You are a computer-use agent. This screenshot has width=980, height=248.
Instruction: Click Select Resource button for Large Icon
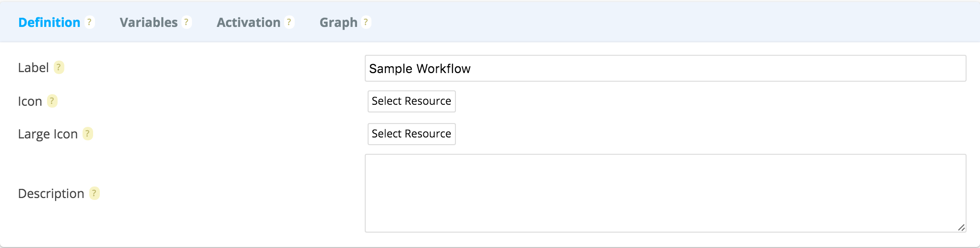(x=411, y=134)
